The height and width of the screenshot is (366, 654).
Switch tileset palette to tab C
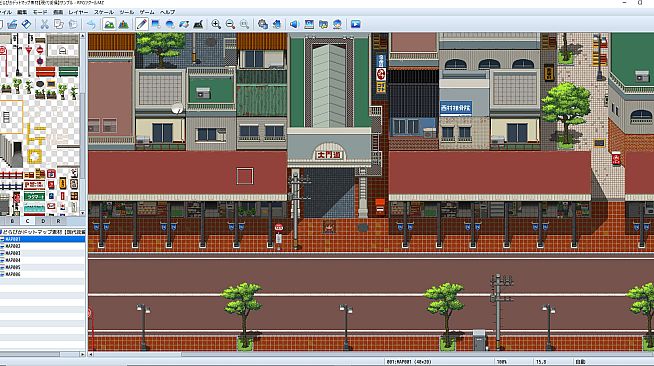28,221
